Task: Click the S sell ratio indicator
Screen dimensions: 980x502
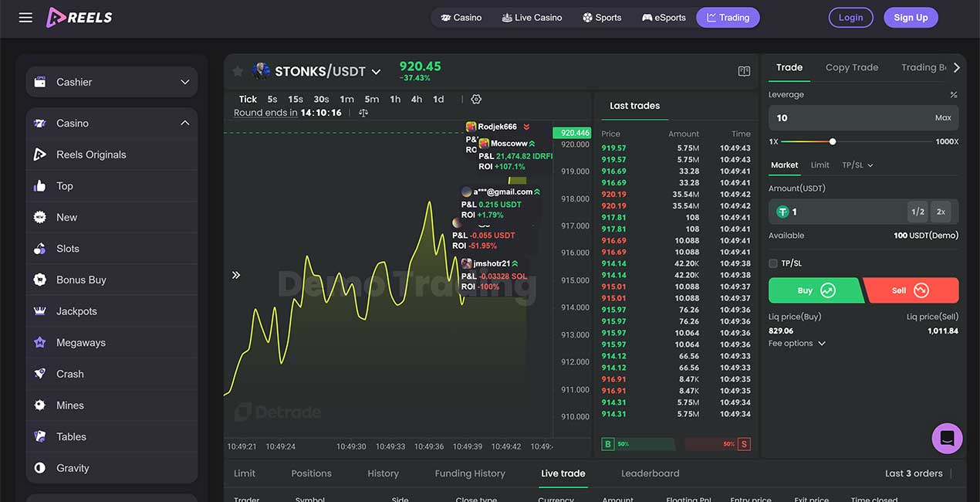Action: (x=744, y=444)
